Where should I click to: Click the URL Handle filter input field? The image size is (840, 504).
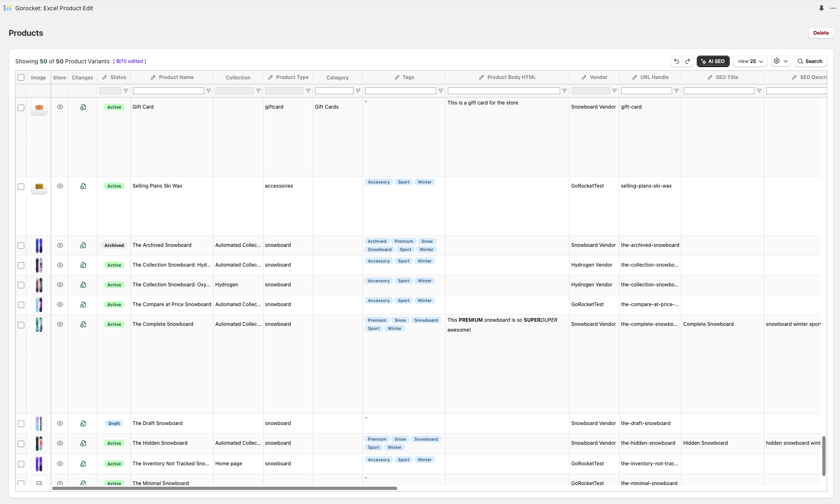(x=647, y=91)
